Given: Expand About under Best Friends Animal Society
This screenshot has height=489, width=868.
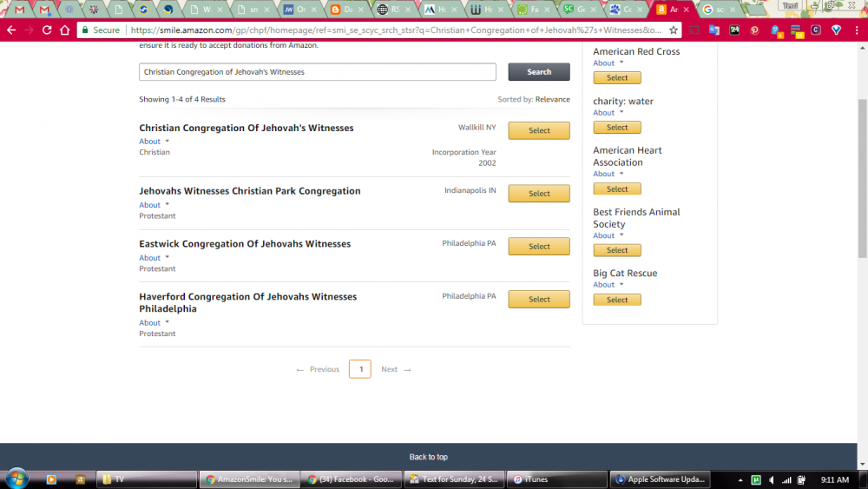Looking at the screenshot, I should coord(608,235).
